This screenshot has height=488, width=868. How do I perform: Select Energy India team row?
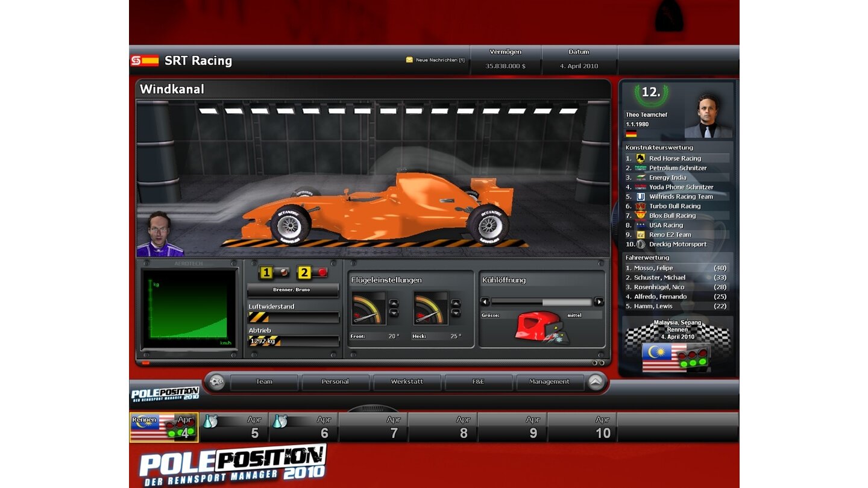[x=676, y=178]
